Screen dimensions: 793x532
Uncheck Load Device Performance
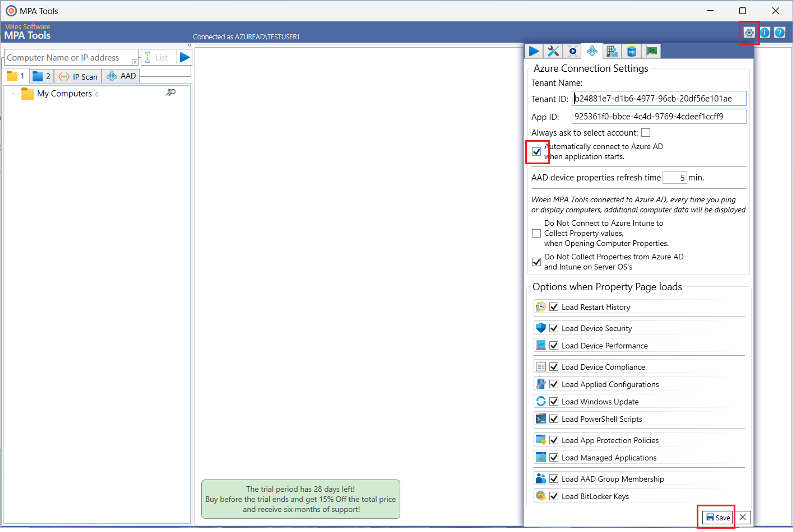554,346
